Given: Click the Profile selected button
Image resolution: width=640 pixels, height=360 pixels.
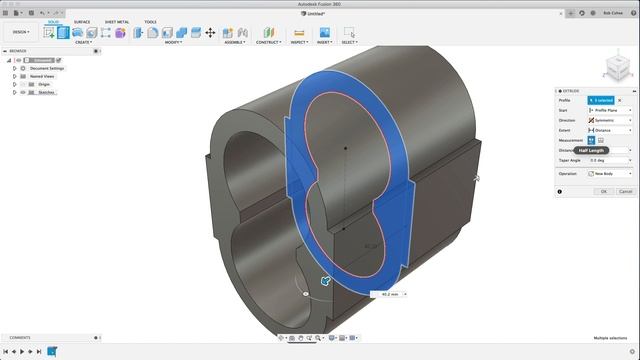Looking at the screenshot, I should coord(601,100).
